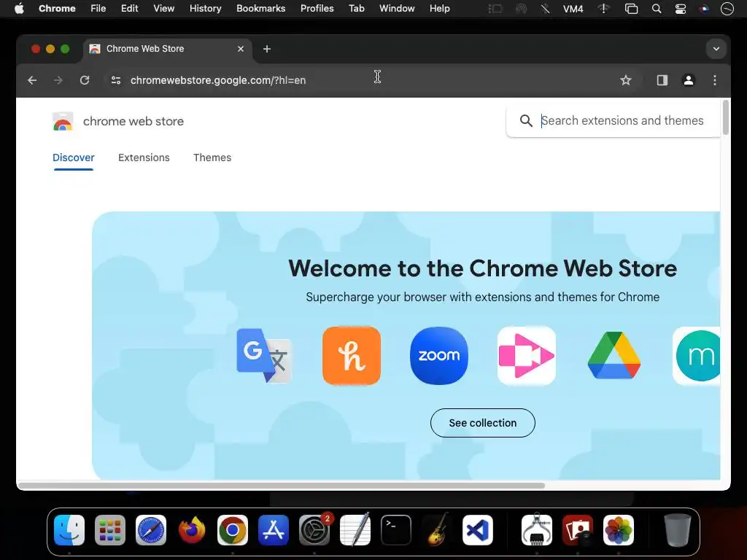Open the Apple menu
Image resolution: width=747 pixels, height=560 pixels.
(x=19, y=9)
